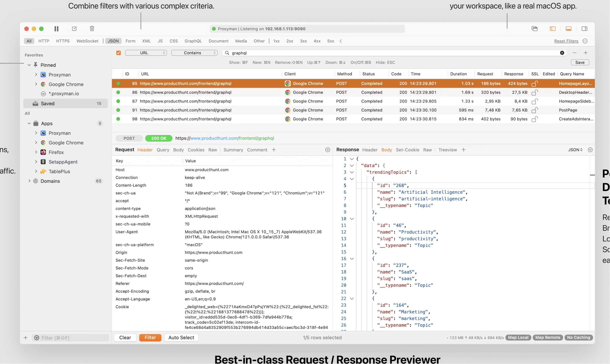Fold JSON at line 3 trendingTopics

(352, 172)
